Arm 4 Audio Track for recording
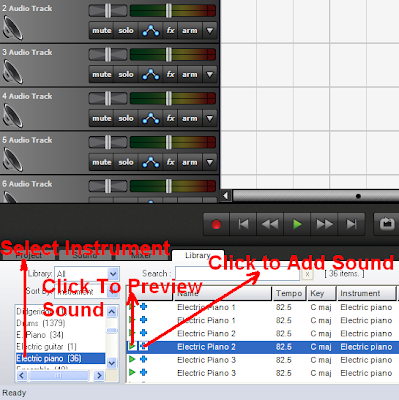399x400 pixels. point(190,119)
